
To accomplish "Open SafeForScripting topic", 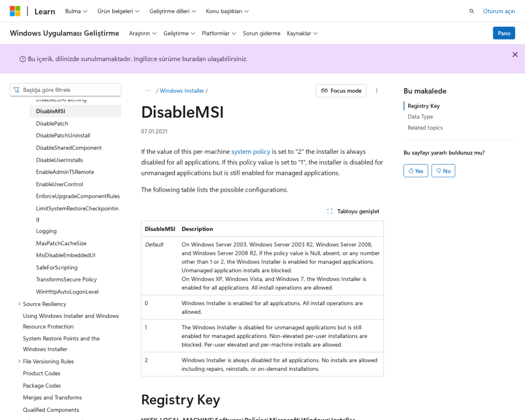I will click(x=56, y=268).
